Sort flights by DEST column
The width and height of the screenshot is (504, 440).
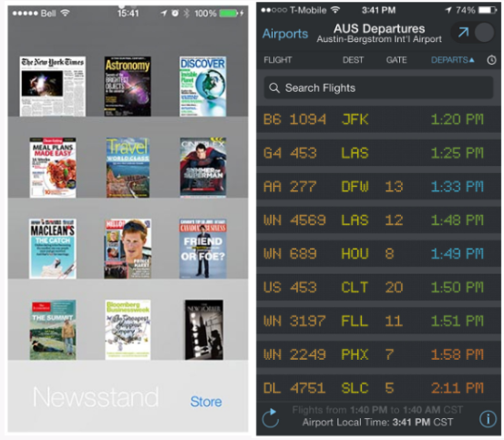point(353,60)
